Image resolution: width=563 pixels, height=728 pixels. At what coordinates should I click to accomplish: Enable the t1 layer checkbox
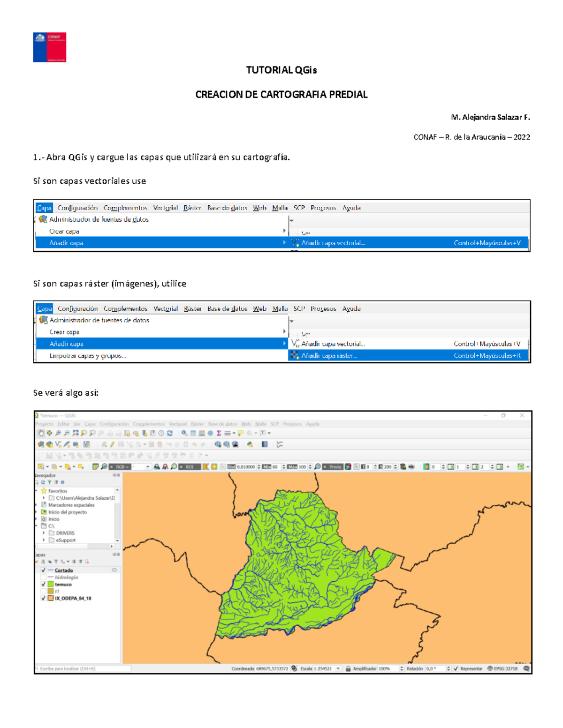pos(43,591)
